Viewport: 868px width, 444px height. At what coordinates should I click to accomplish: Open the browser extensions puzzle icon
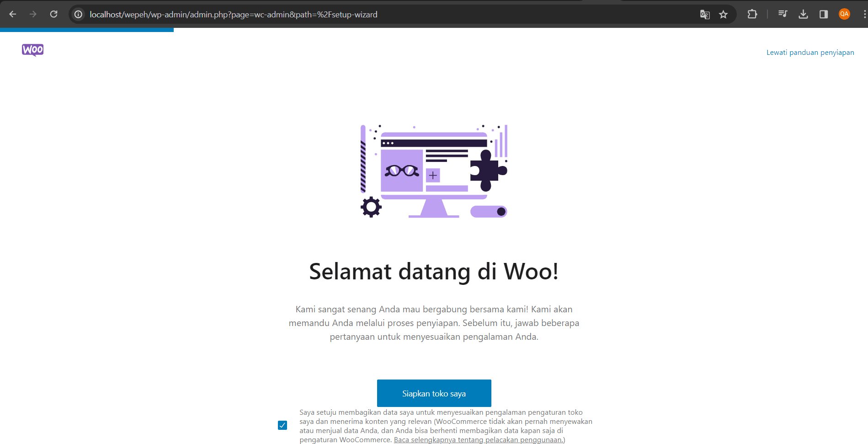[752, 14]
